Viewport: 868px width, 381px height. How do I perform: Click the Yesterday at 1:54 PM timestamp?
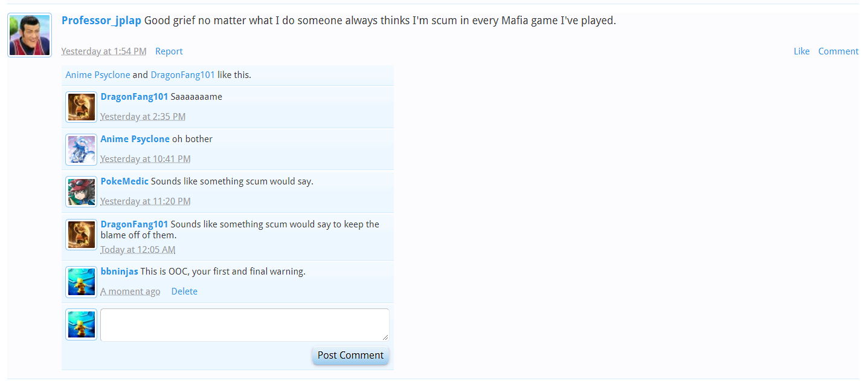104,51
